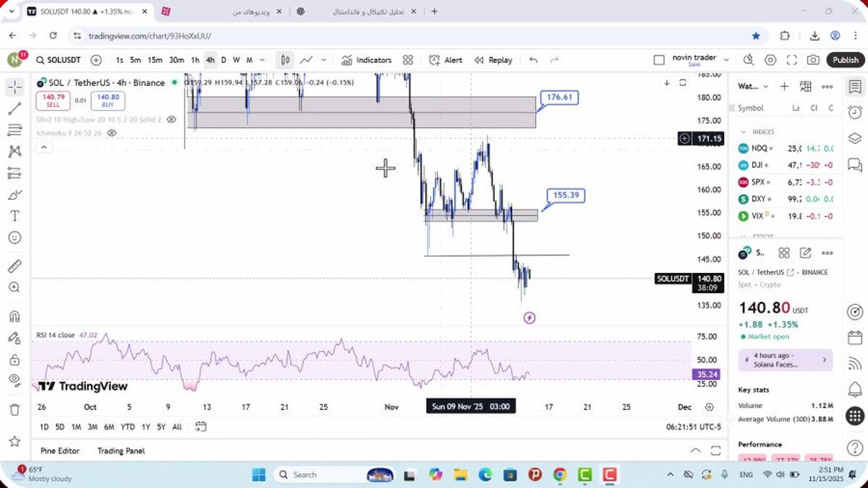Click the 140.79 SELL button
This screenshot has height=488, width=868.
pyautogui.click(x=54, y=101)
